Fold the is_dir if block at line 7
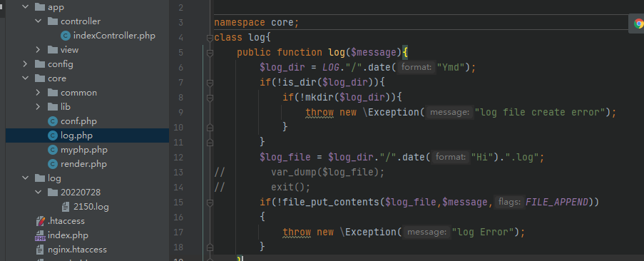644x261 pixels. 210,83
